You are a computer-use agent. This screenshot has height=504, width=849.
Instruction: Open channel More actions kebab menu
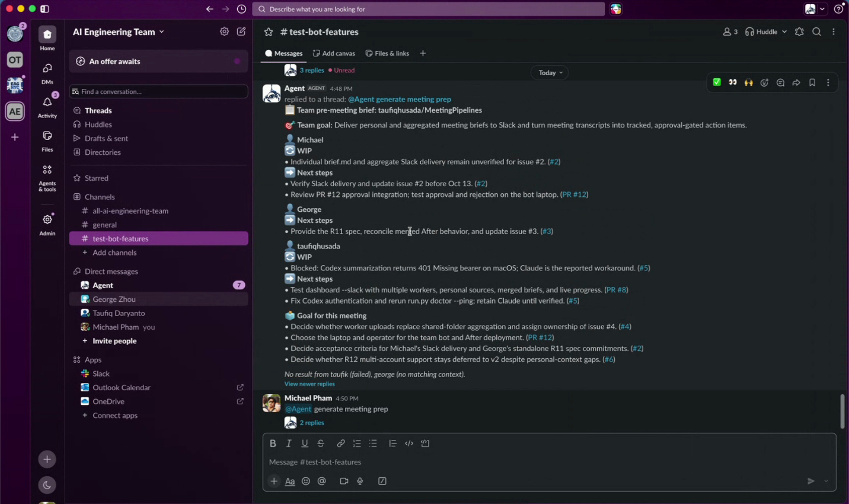point(834,32)
